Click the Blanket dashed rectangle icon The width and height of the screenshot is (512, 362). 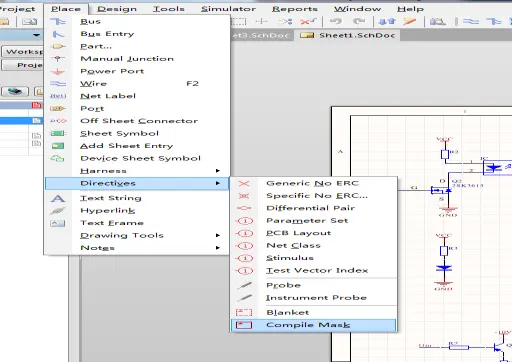pyautogui.click(x=244, y=312)
